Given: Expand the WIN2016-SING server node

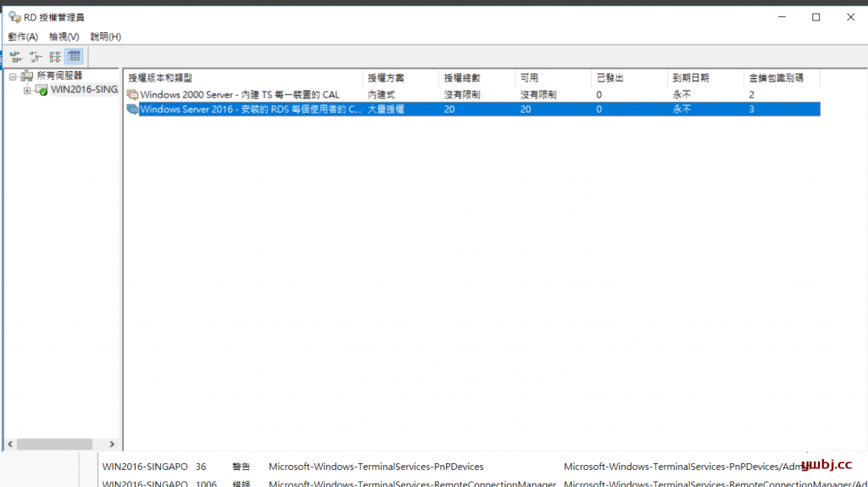Looking at the screenshot, I should coord(27,90).
